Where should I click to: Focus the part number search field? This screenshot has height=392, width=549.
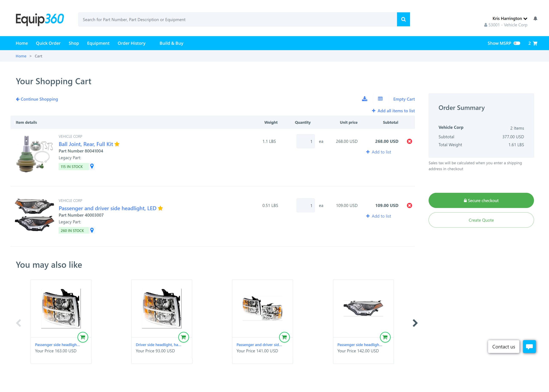pos(237,19)
